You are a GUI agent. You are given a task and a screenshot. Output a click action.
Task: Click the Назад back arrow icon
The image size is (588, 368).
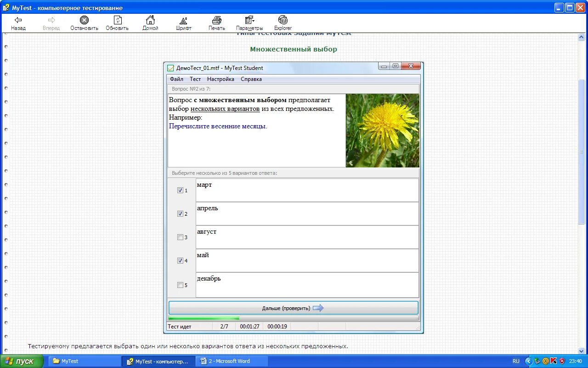(x=18, y=20)
